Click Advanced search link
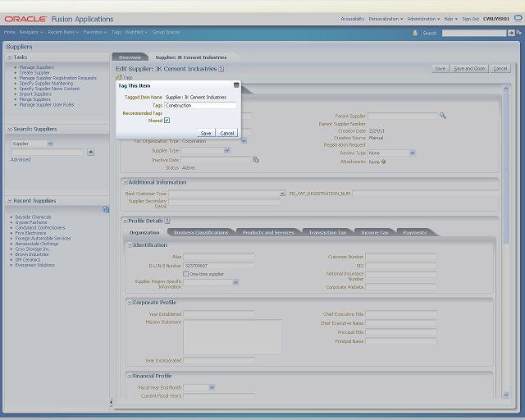Image resolution: width=525 pixels, height=420 pixels. 21,160
